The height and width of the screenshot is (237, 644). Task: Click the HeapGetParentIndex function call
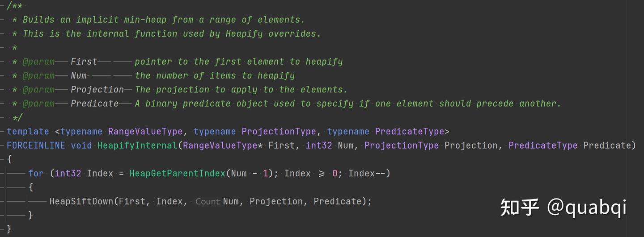pos(177,173)
